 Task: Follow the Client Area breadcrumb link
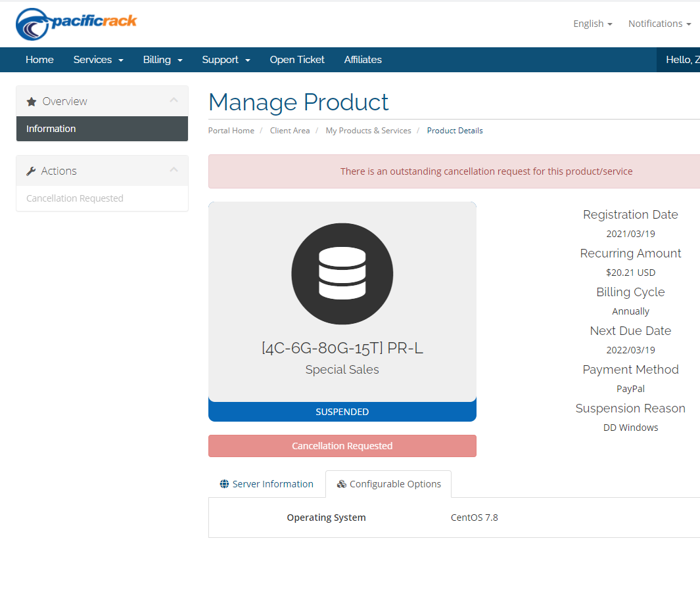290,131
